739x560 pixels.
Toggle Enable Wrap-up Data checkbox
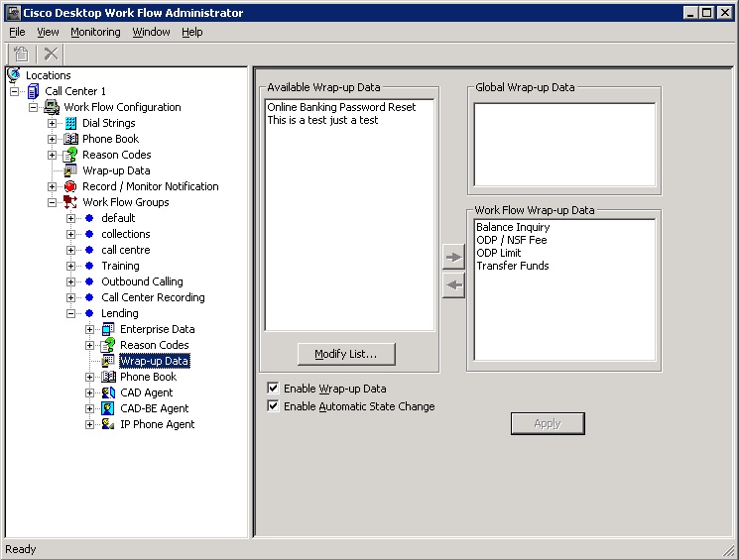(x=273, y=389)
